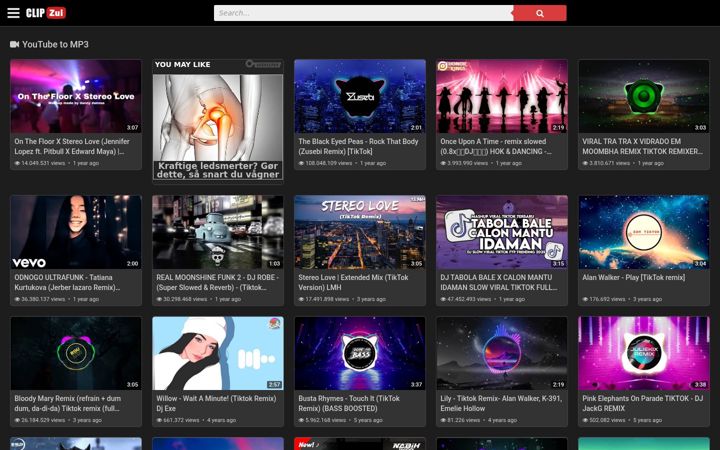Click the camera icon beside YouTube to MP3

point(14,45)
